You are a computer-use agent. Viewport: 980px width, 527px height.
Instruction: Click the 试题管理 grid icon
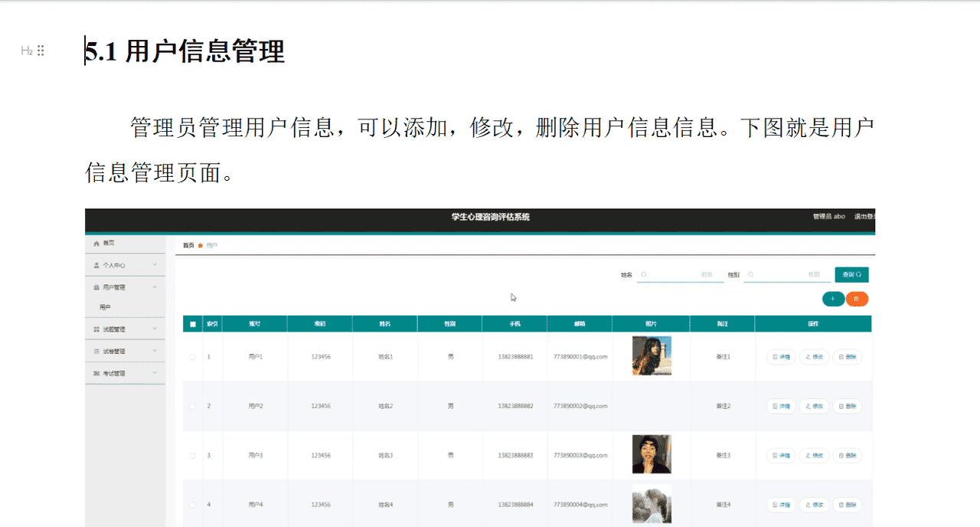[96, 328]
